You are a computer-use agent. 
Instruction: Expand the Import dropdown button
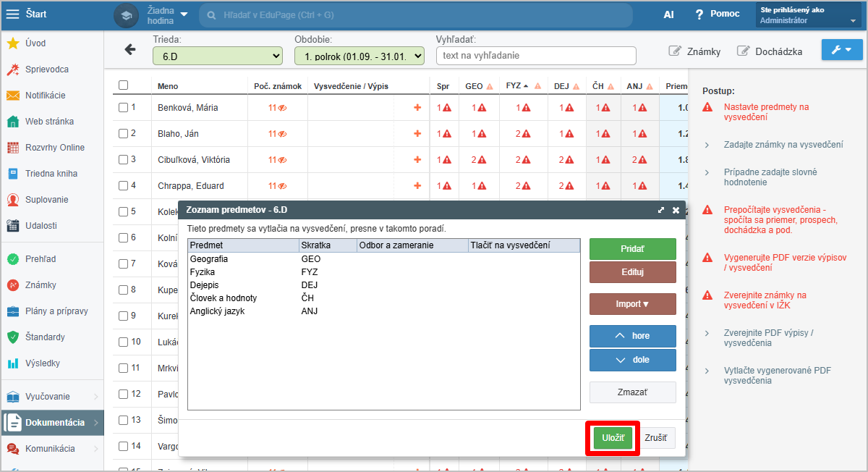632,304
